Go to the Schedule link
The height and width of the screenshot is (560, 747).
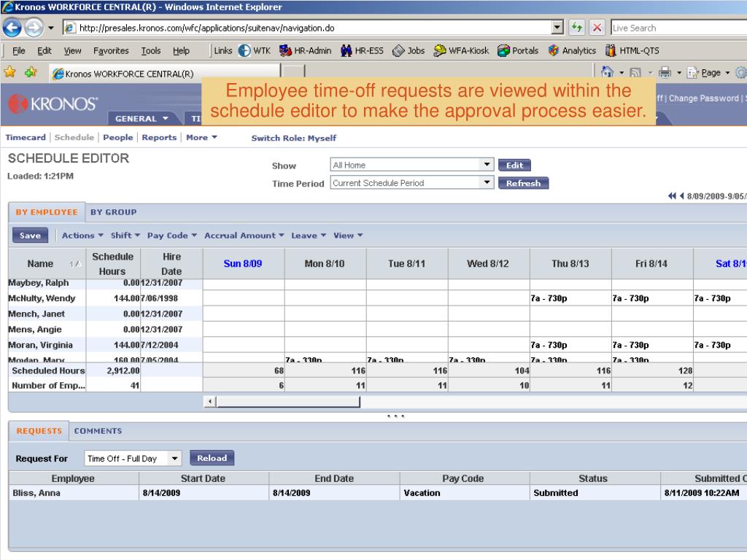coord(74,137)
